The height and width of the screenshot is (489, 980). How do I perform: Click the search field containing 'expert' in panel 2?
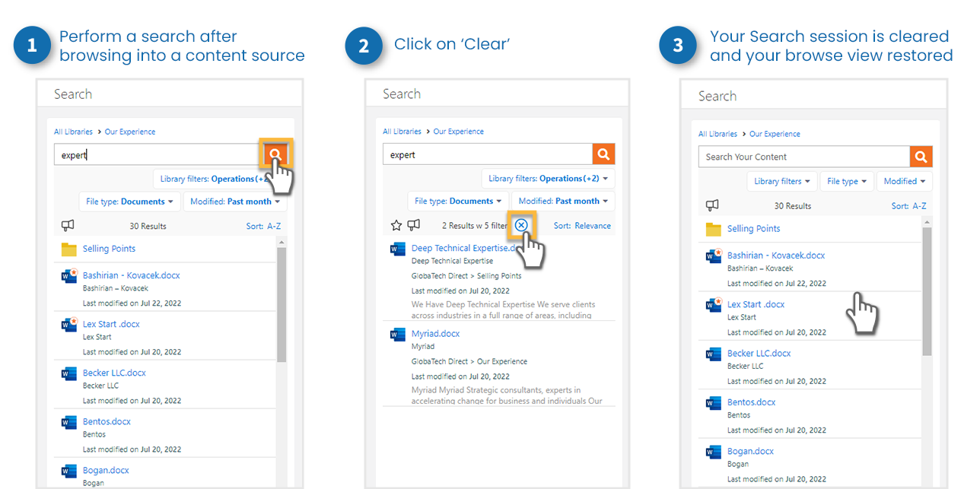(488, 154)
